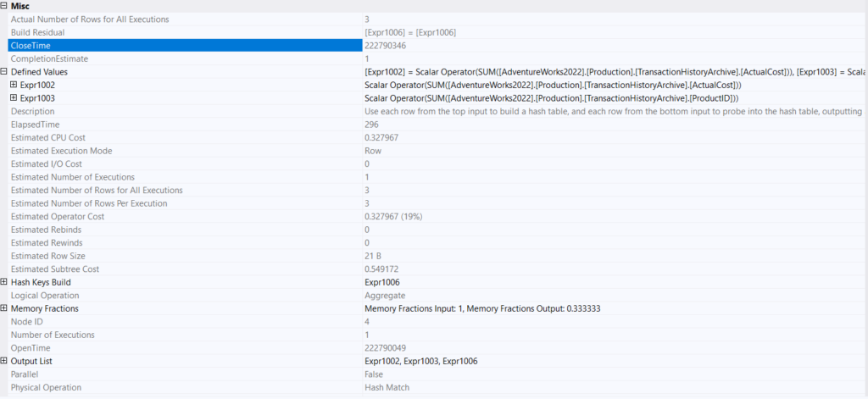Click the ElapsedTime value 296
This screenshot has height=399, width=868.
371,125
